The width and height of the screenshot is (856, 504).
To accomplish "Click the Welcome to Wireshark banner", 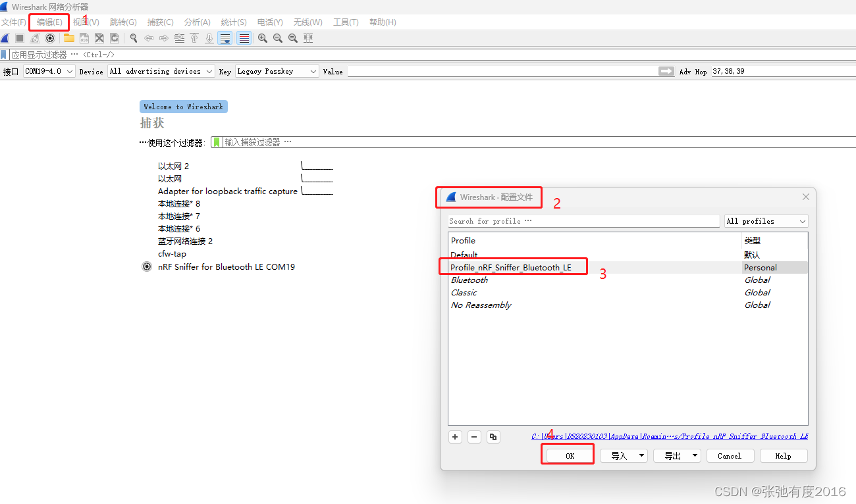I will point(184,107).
